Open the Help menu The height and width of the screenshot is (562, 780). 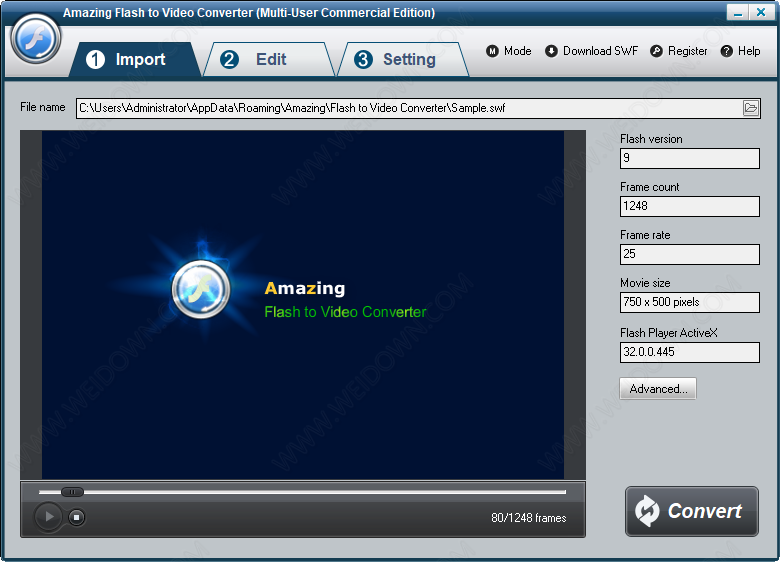click(740, 51)
